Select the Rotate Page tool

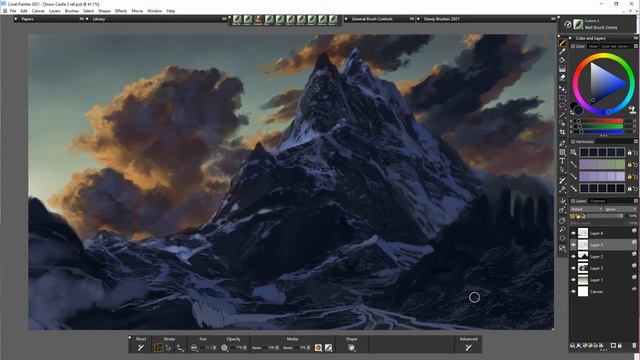pos(562,238)
